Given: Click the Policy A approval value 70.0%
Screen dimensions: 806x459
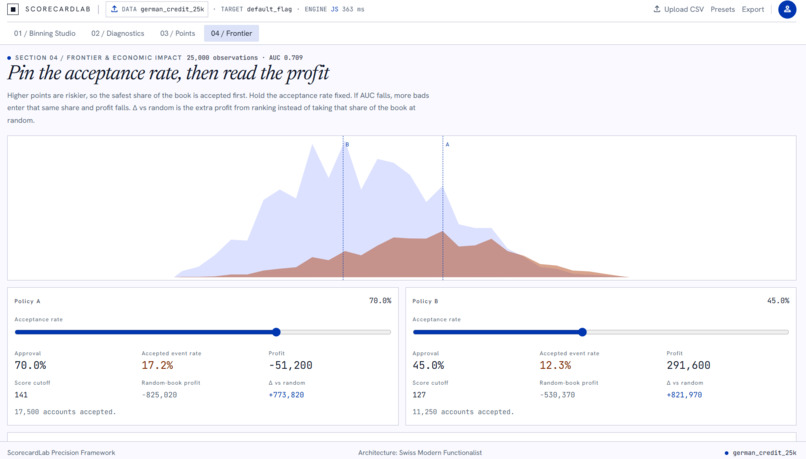Looking at the screenshot, I should (30, 365).
